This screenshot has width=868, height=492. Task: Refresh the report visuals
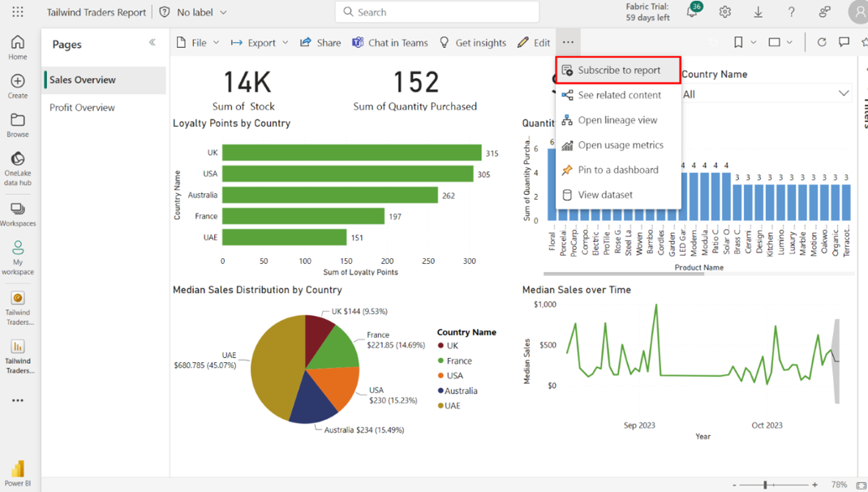coord(822,42)
